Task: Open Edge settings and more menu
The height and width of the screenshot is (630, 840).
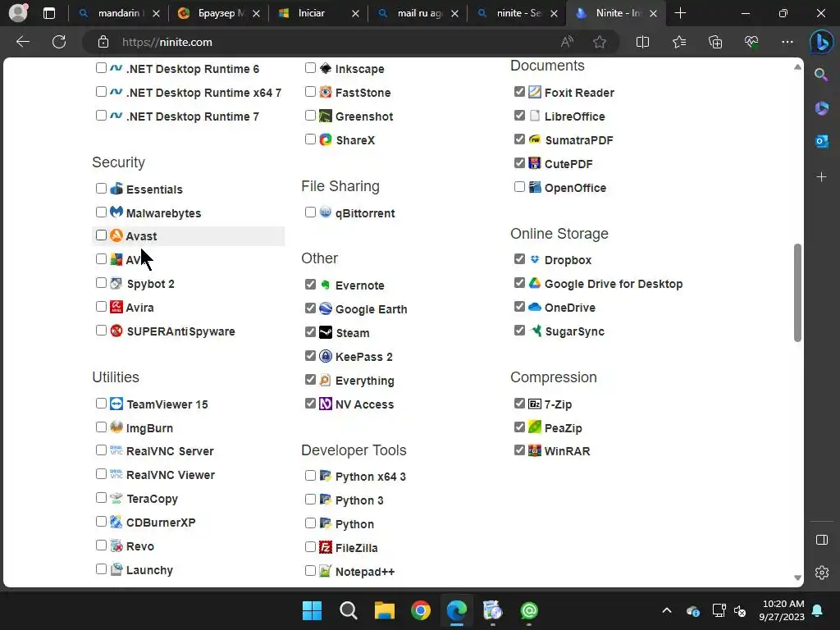Action: click(x=787, y=42)
